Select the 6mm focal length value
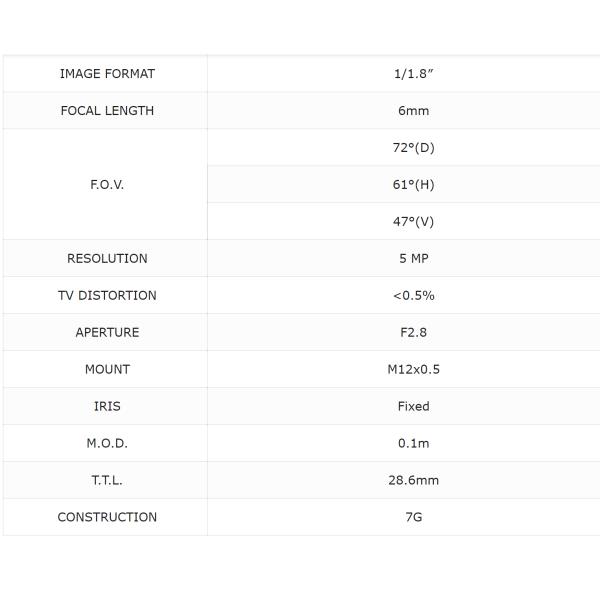 [x=413, y=111]
